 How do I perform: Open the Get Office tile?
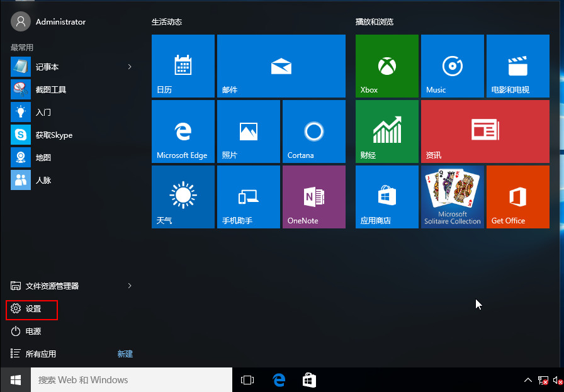coord(517,197)
